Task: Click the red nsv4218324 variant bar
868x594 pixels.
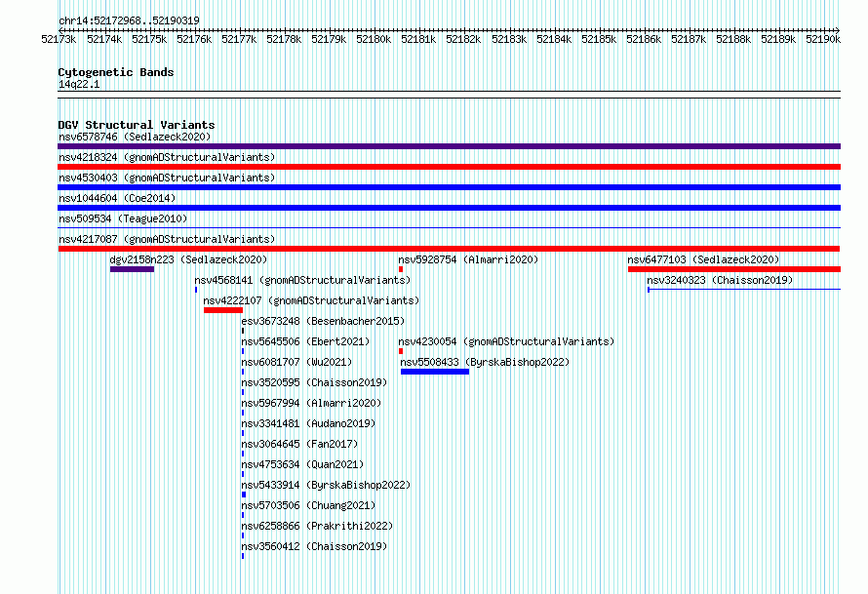Action: tap(449, 167)
